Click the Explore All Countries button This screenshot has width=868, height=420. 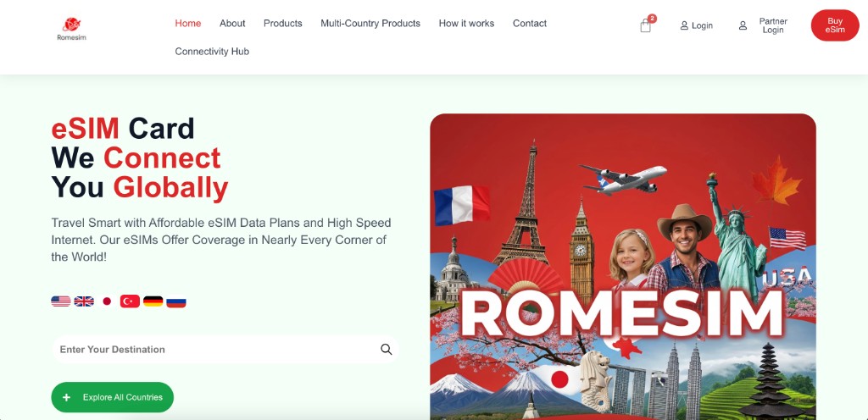pyautogui.click(x=113, y=397)
